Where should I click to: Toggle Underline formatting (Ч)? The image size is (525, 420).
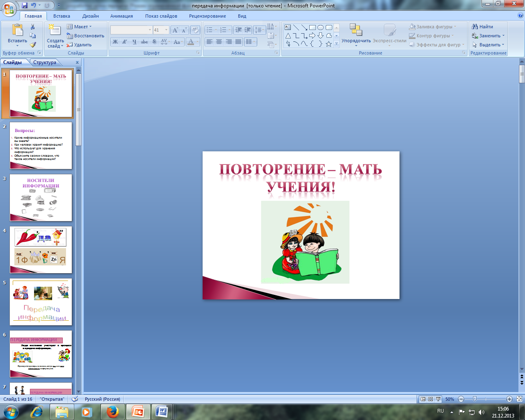tap(134, 42)
